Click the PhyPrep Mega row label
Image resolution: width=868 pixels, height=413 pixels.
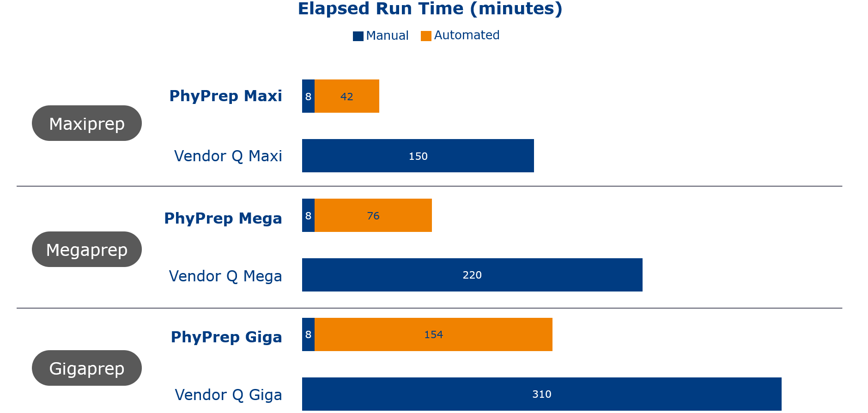pyautogui.click(x=223, y=218)
